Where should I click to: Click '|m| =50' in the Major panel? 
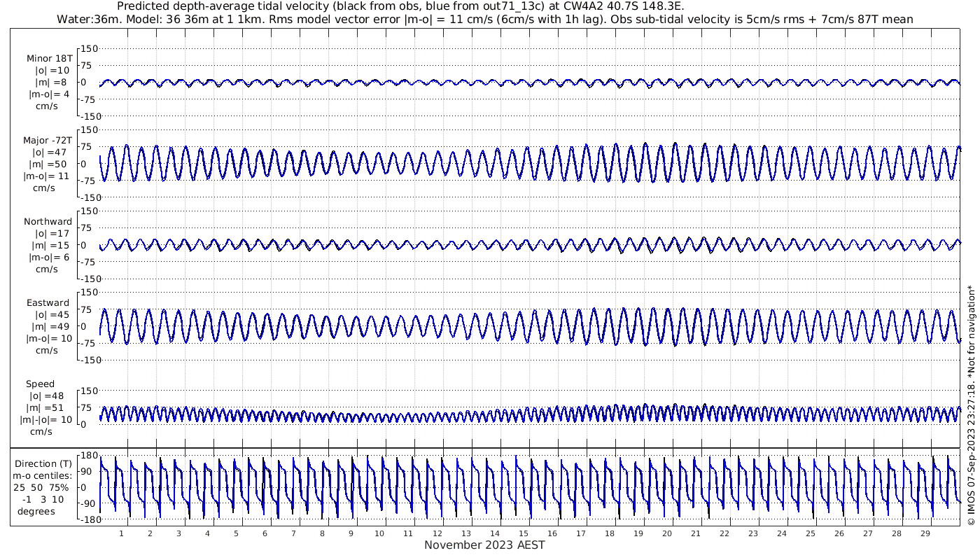coord(50,164)
